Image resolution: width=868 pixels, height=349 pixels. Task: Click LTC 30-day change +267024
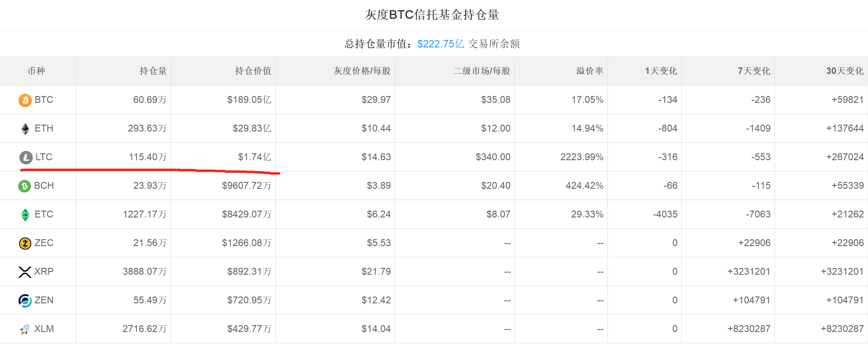845,157
